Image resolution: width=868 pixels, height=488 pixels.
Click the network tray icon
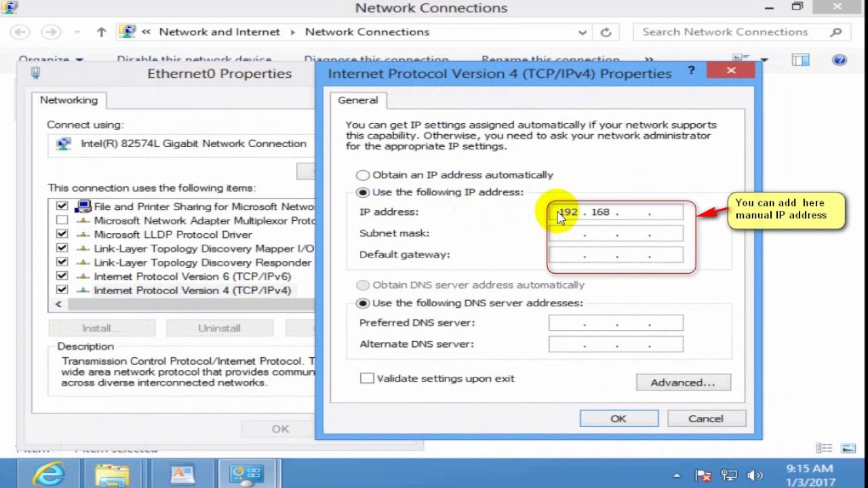tap(729, 475)
